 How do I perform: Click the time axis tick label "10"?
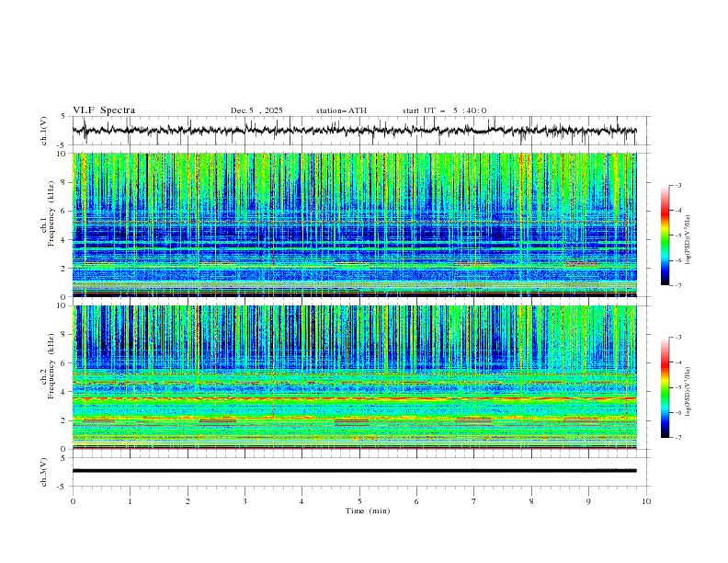coord(646,501)
